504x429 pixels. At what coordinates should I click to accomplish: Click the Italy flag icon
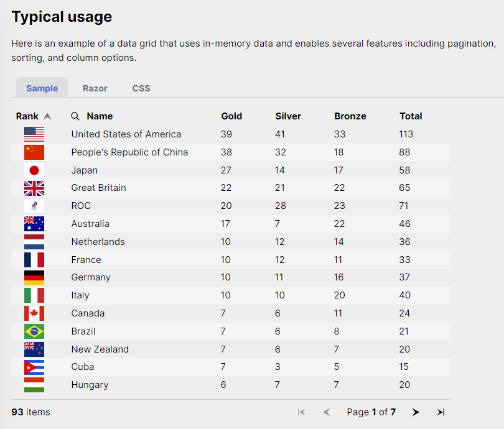pyautogui.click(x=34, y=295)
